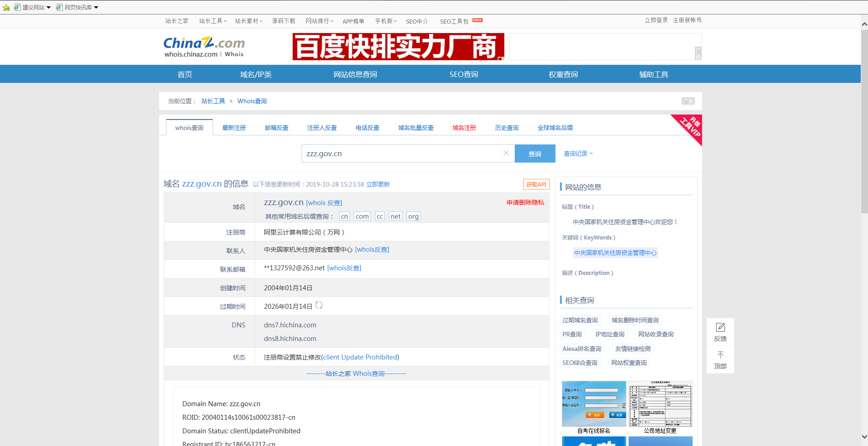Screen dimensions: 868x446
Task: Select the whois查询 tab
Action: click(190, 127)
